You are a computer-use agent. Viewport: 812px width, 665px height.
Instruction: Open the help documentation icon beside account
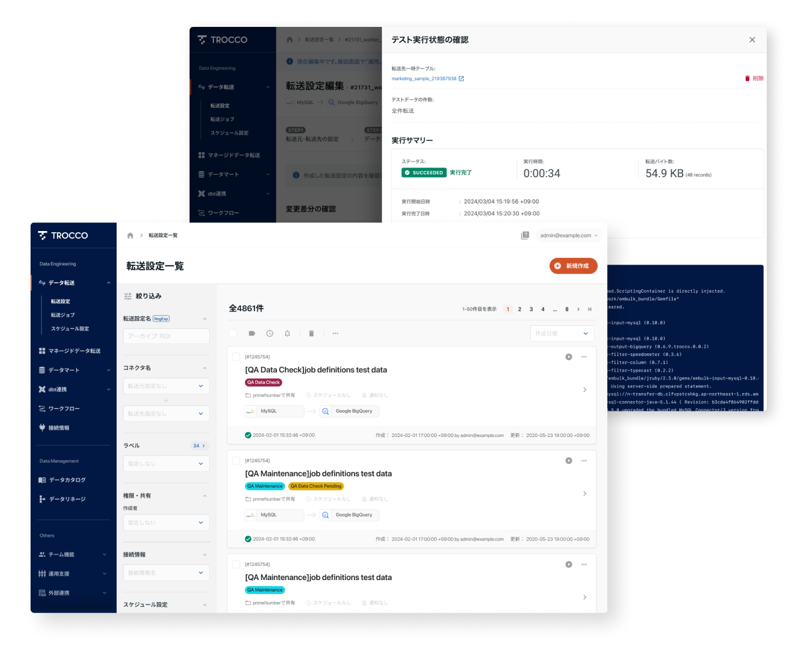525,235
